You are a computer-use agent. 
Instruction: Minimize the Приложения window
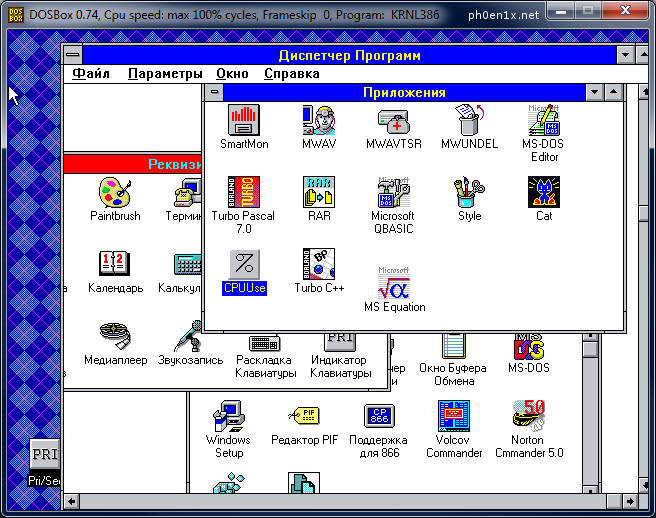coord(594,92)
